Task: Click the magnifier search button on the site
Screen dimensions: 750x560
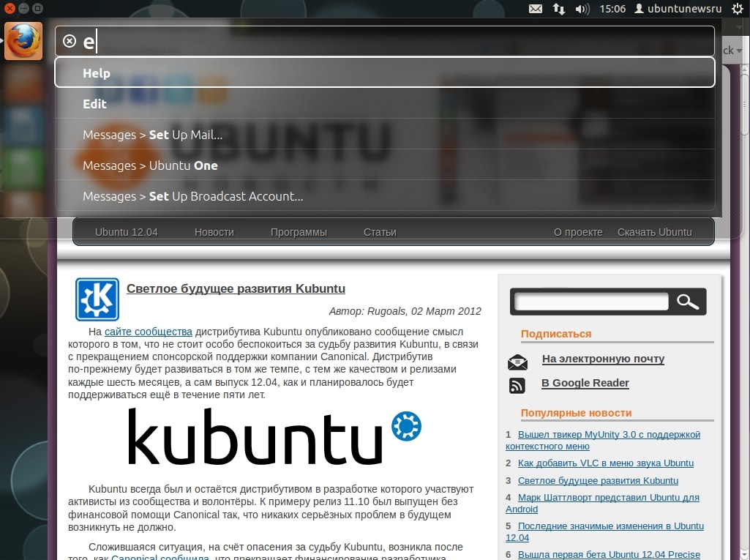Action: coord(687,302)
